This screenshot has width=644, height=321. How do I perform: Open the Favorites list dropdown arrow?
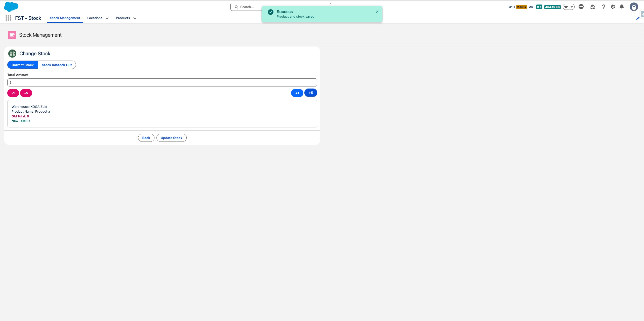[572, 7]
